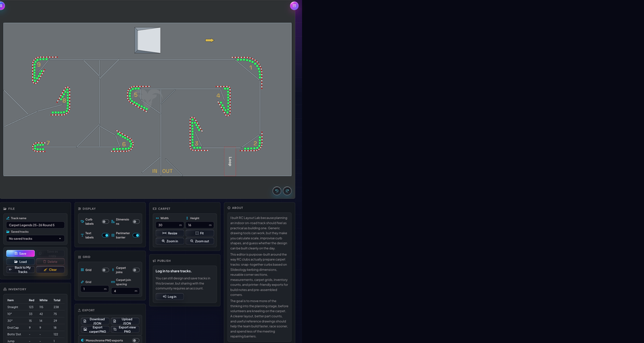Click the Track name input field

point(36,225)
